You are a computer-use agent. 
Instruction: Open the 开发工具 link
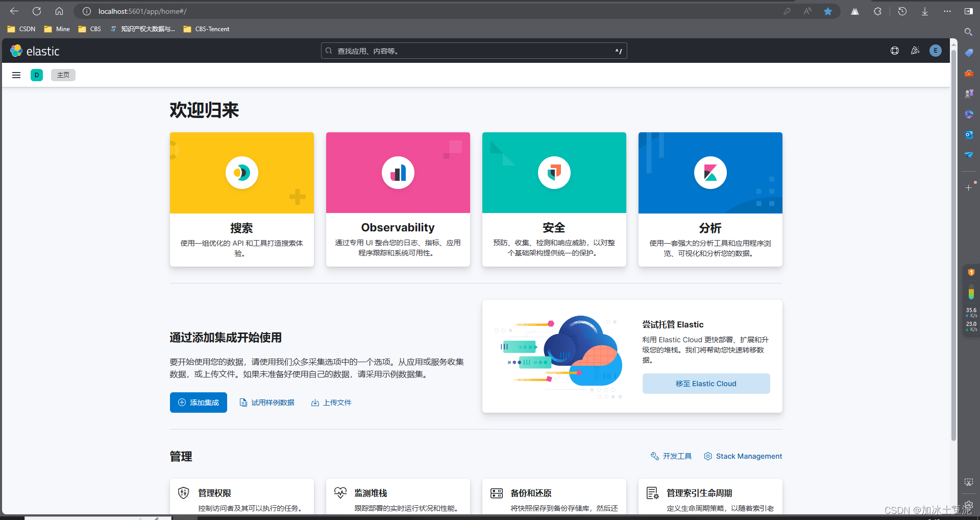671,456
